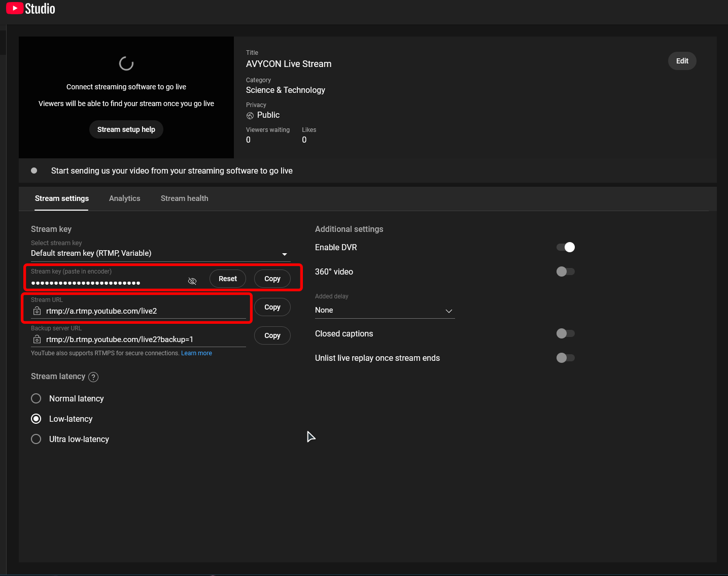Open the Stream health tab
728x576 pixels.
(185, 198)
